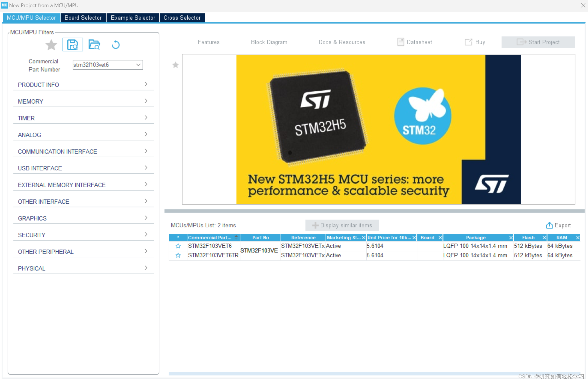
Task: Click the favorites star filter icon
Action: 51,45
